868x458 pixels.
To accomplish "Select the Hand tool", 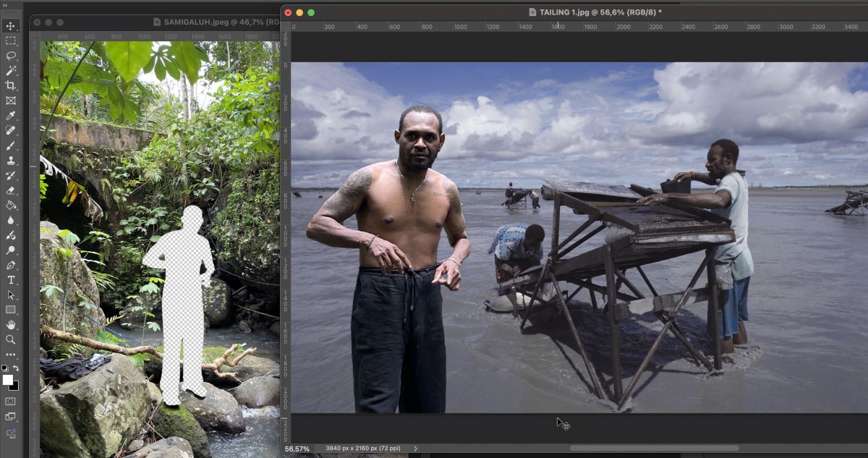I will coord(11,325).
